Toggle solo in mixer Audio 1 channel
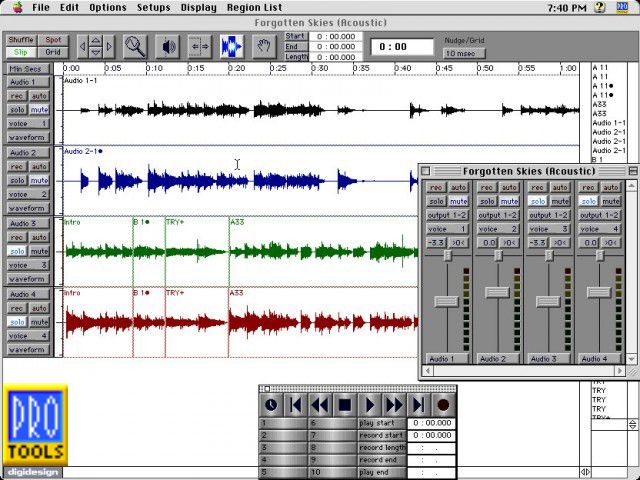 click(436, 201)
